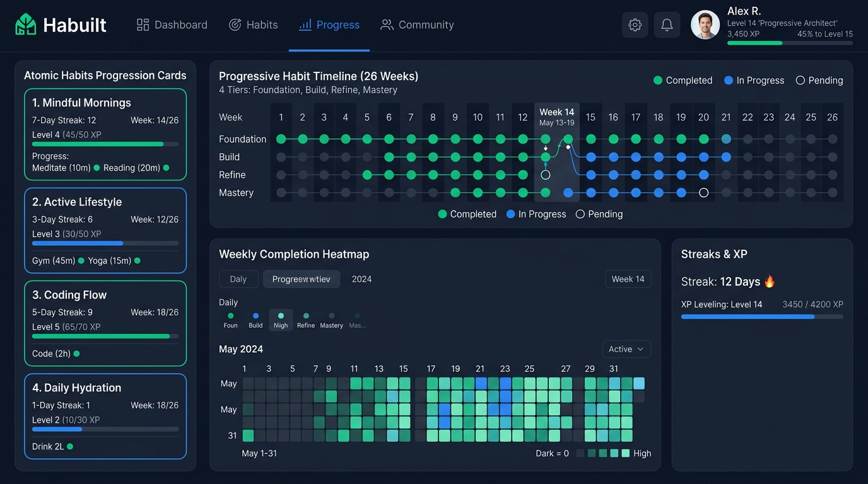Select the Progress tab
This screenshot has height=484, width=868.
pos(329,25)
